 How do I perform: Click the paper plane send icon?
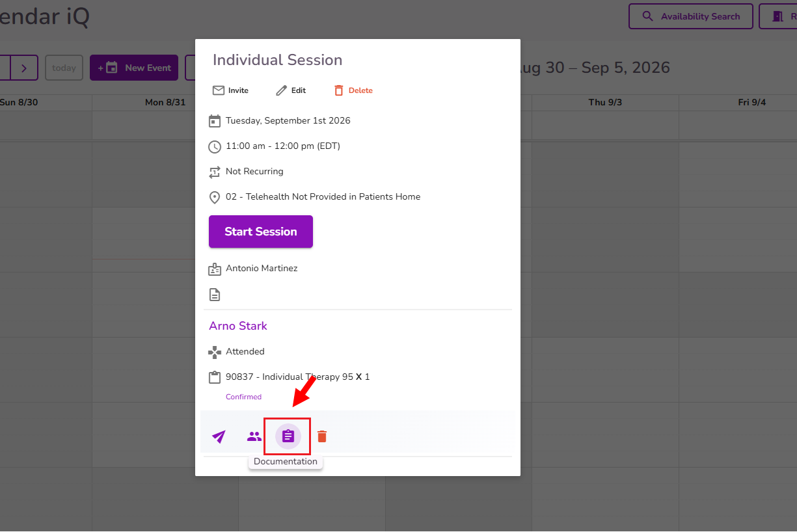pos(219,436)
